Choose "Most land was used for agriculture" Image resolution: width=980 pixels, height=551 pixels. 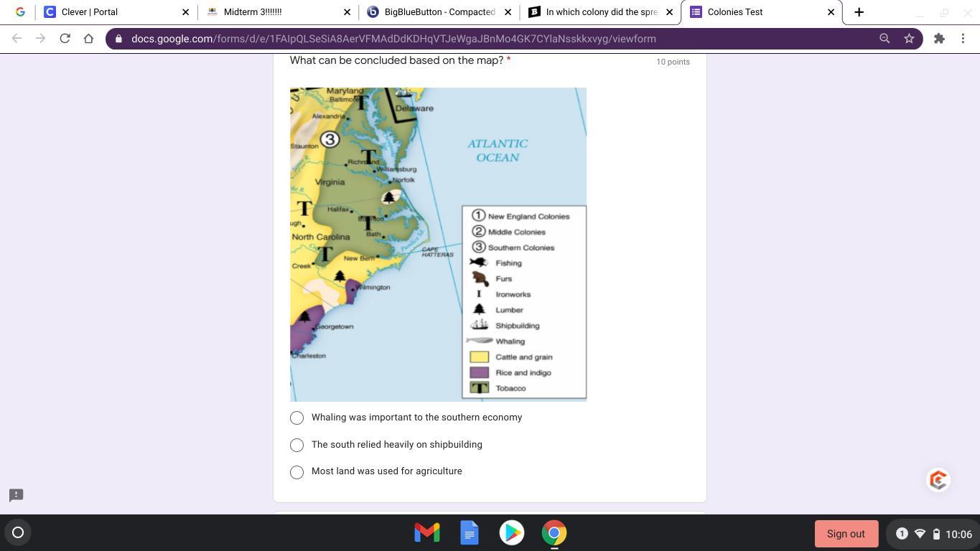(x=297, y=472)
